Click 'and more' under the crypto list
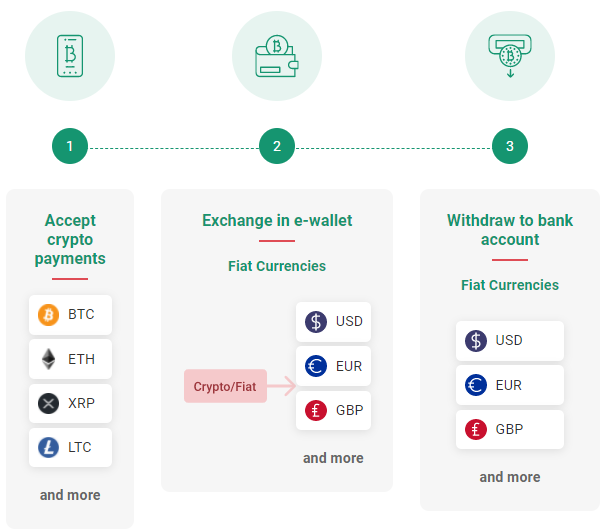Image resolution: width=605 pixels, height=531 pixels. click(x=70, y=495)
